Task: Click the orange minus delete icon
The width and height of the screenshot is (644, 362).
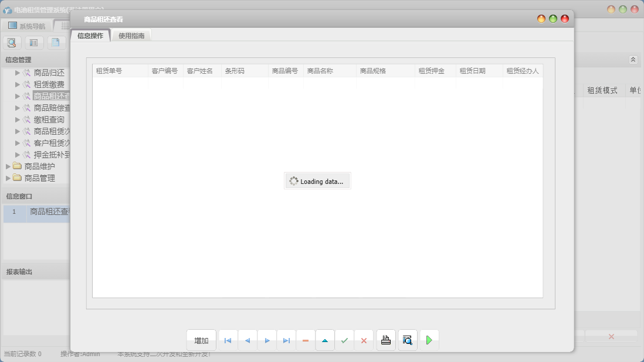Action: pos(306,340)
